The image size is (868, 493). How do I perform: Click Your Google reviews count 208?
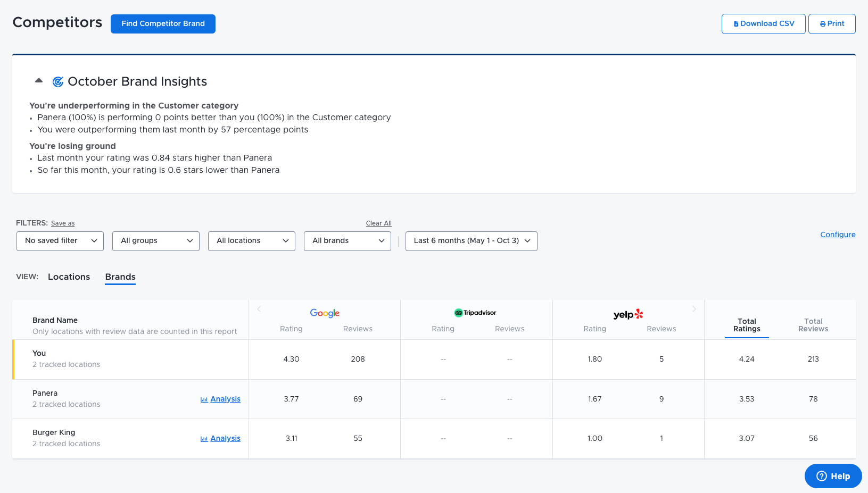pyautogui.click(x=358, y=359)
